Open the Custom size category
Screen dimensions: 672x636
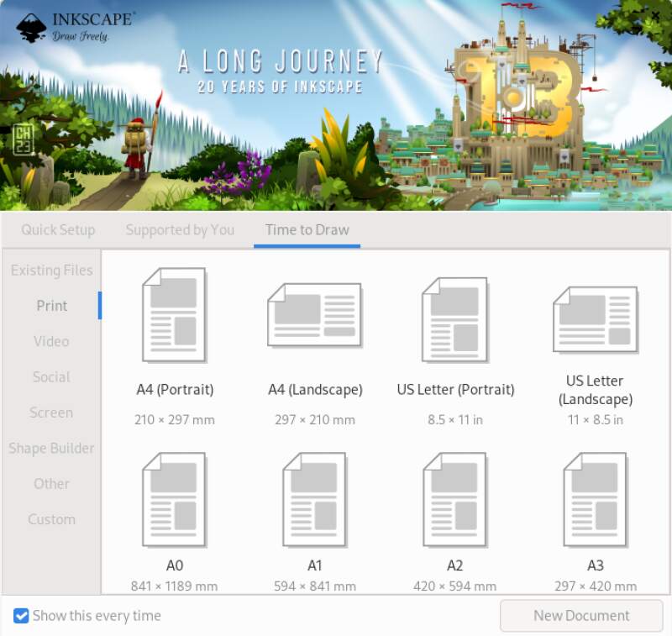point(51,519)
